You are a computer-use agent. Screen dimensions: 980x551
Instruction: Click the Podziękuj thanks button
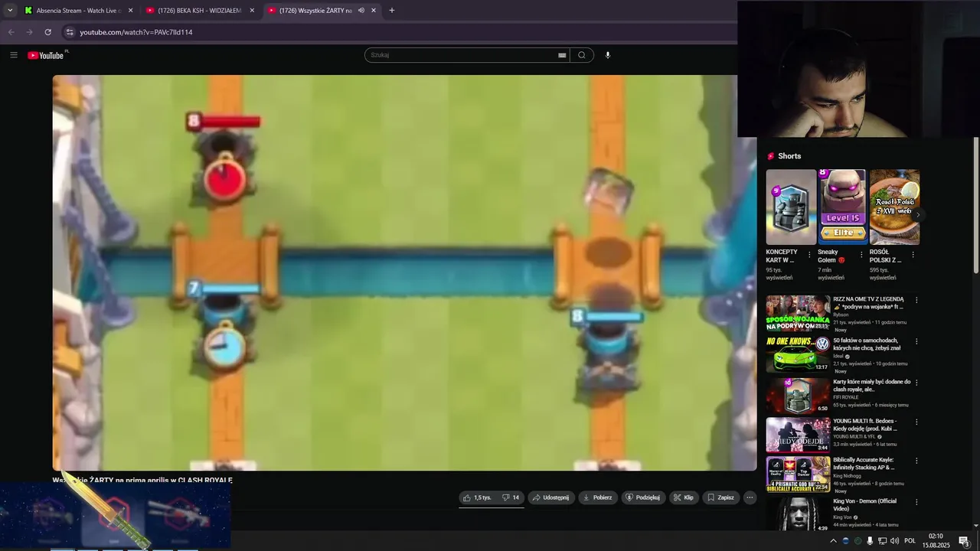tap(643, 497)
